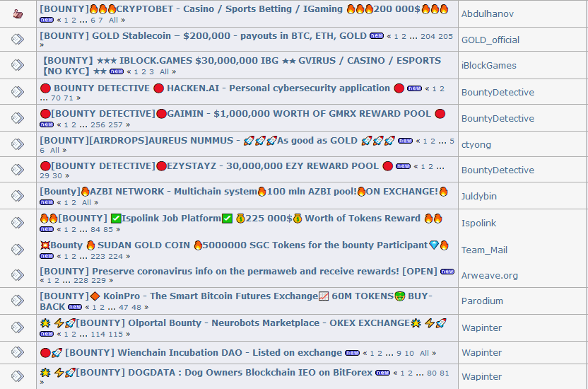View Juldybin's profile
The width and height of the screenshot is (588, 389).
[x=479, y=196]
